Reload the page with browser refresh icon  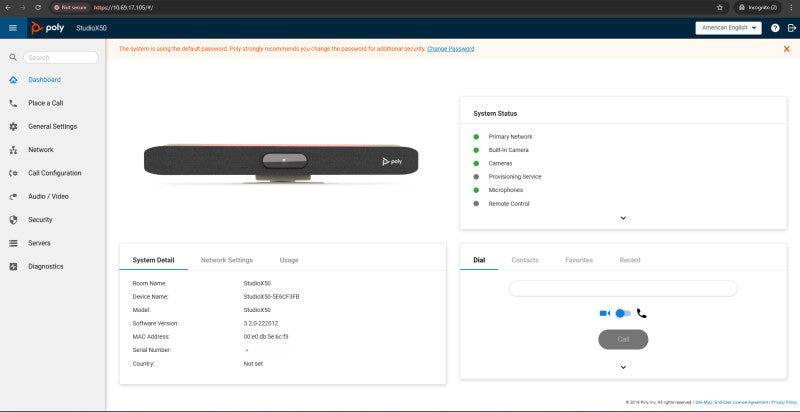tap(38, 8)
